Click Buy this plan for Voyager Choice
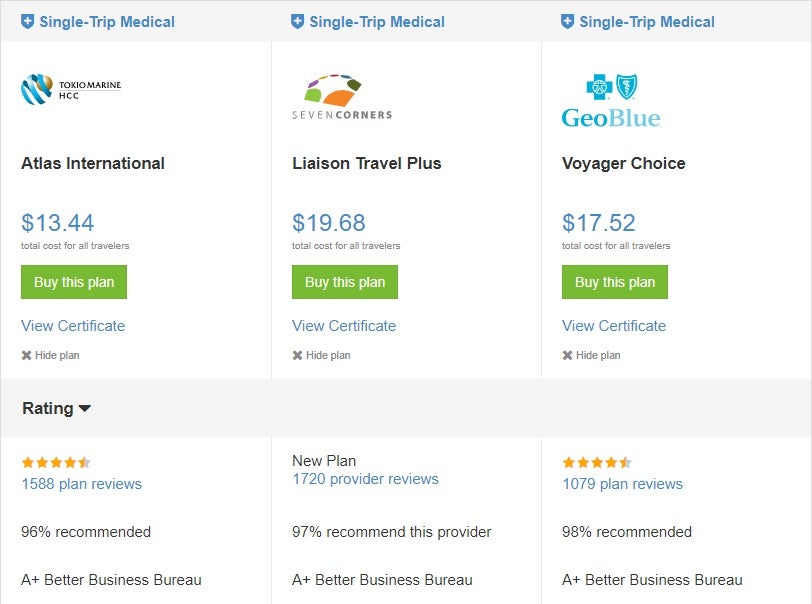812x604 pixels. pyautogui.click(x=614, y=282)
